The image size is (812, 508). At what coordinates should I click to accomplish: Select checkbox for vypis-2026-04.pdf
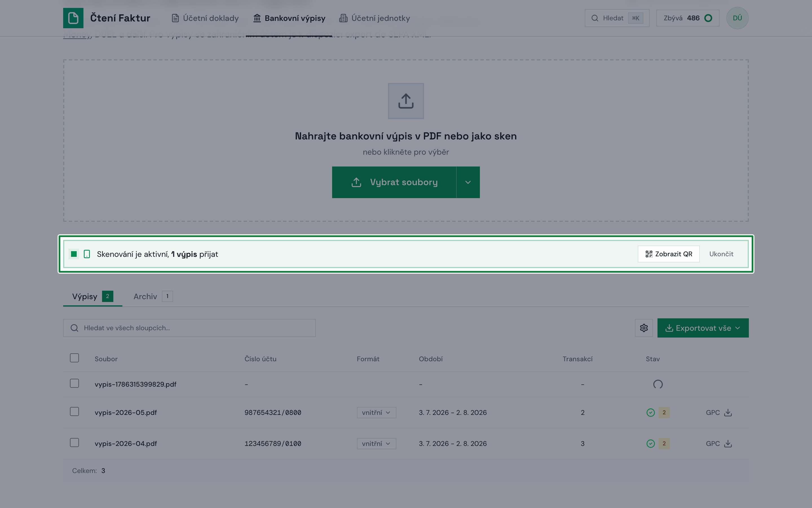pyautogui.click(x=74, y=443)
